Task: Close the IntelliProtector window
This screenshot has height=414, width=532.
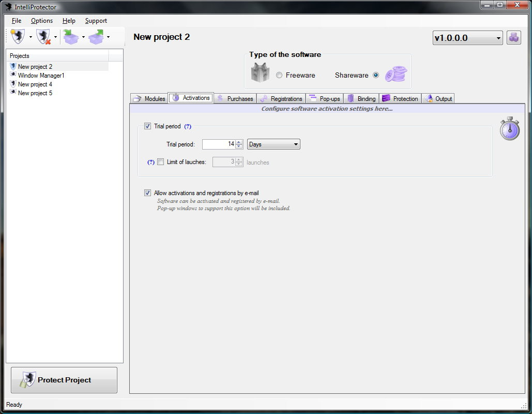Action: tap(518, 5)
